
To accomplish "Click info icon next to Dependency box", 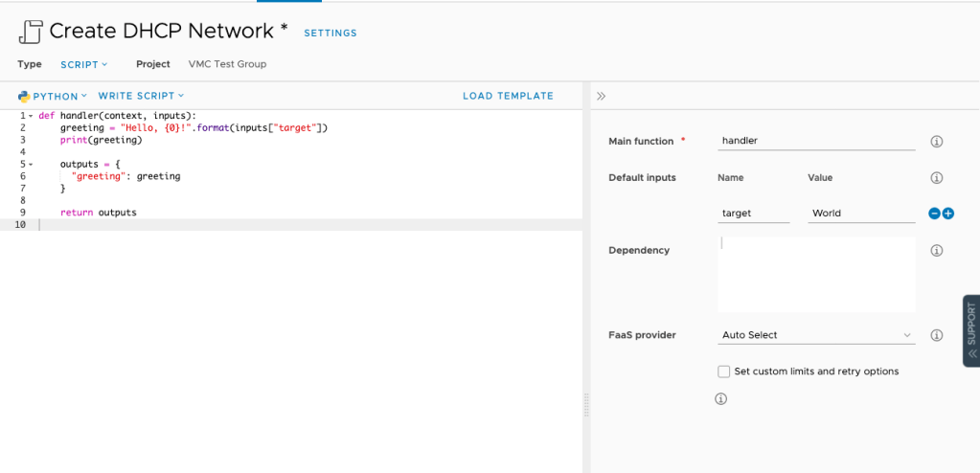I will [936, 251].
